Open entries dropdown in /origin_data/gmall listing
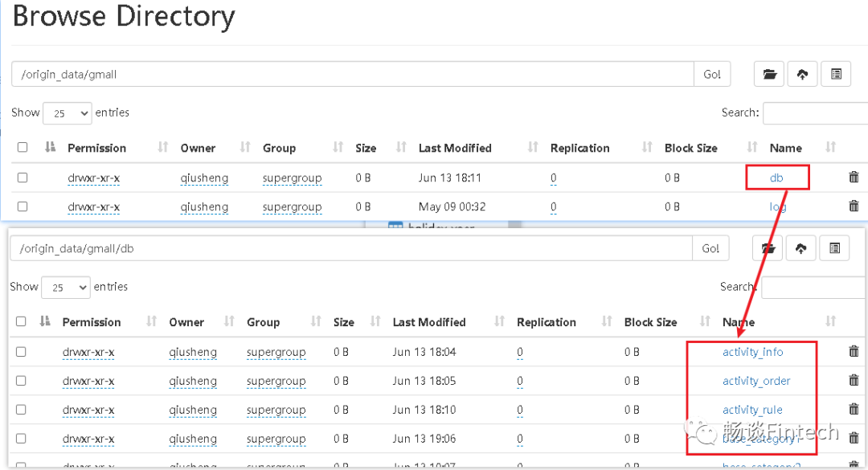 (x=68, y=113)
